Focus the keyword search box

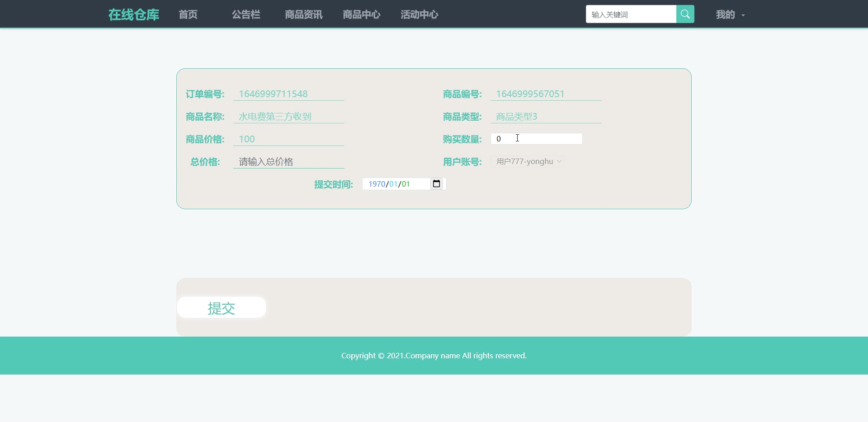[631, 14]
